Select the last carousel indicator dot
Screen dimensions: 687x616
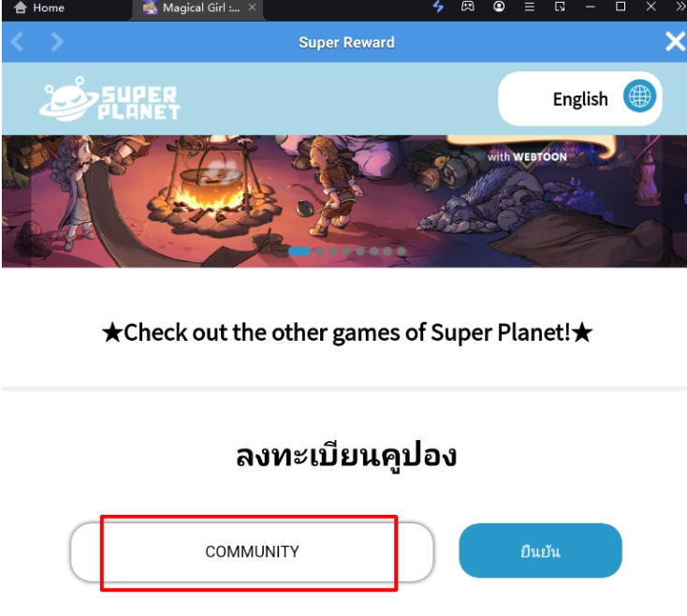tap(401, 251)
